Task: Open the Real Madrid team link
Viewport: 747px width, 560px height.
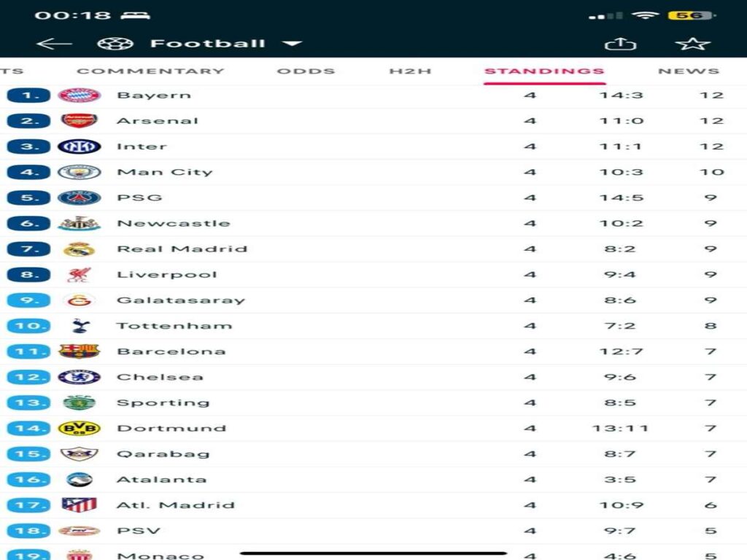Action: 182,249
